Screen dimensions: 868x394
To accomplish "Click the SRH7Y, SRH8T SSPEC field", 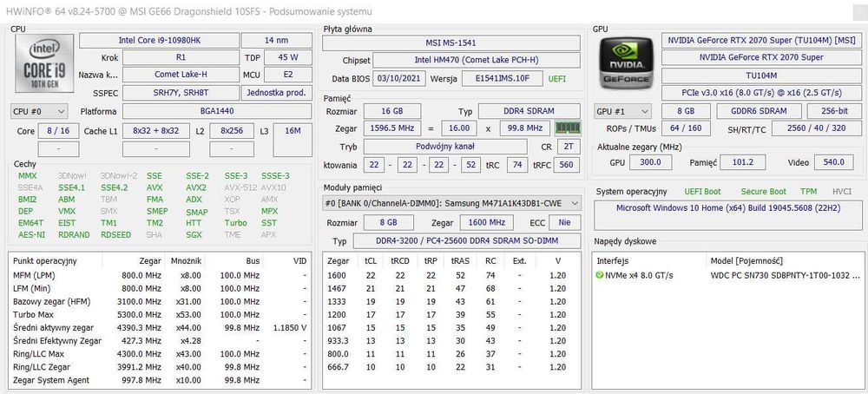I will click(181, 92).
